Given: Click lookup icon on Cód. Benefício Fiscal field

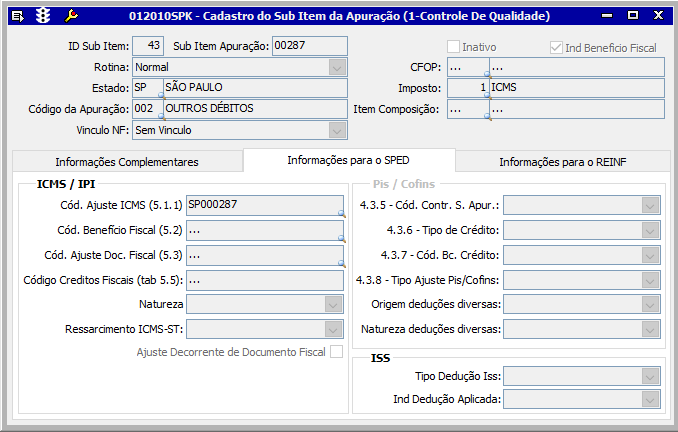Looking at the screenshot, I should tap(342, 239).
